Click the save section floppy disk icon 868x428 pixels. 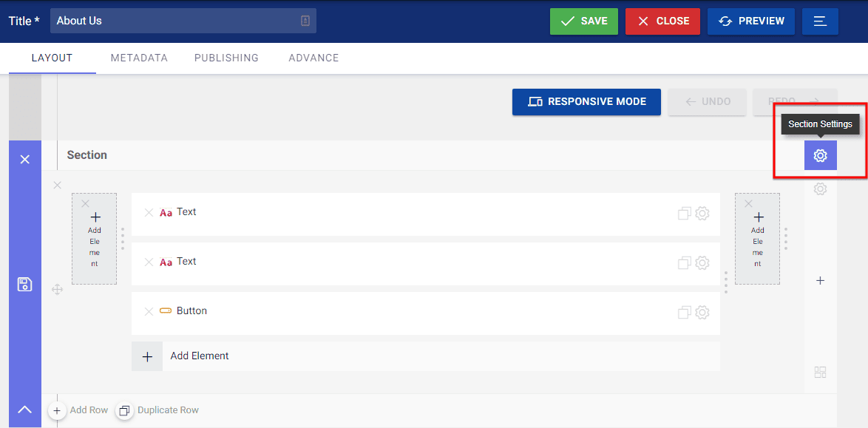tap(24, 285)
